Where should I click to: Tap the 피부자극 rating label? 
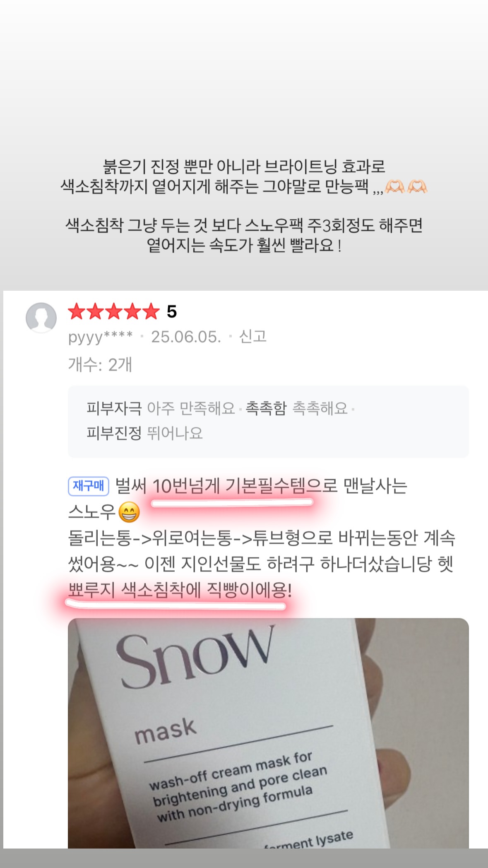pos(114,408)
